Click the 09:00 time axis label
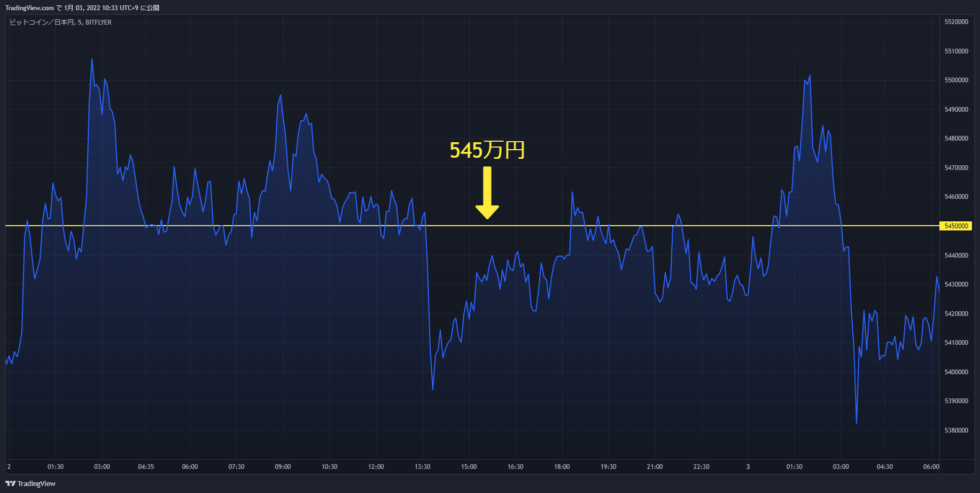980x493 pixels. click(x=283, y=467)
